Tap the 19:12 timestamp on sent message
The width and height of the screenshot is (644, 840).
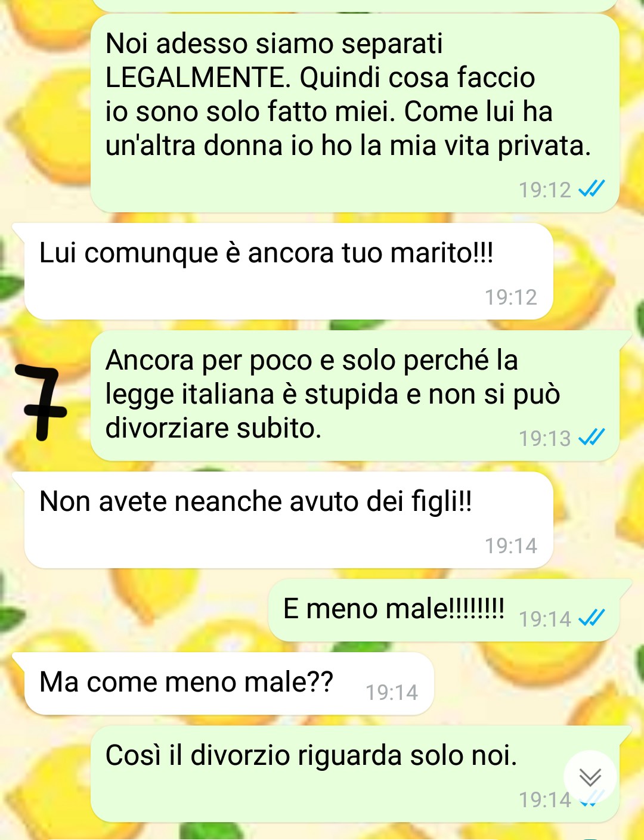(x=545, y=190)
